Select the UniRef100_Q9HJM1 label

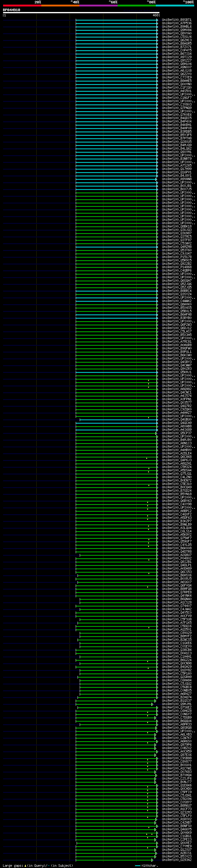(x=176, y=704)
